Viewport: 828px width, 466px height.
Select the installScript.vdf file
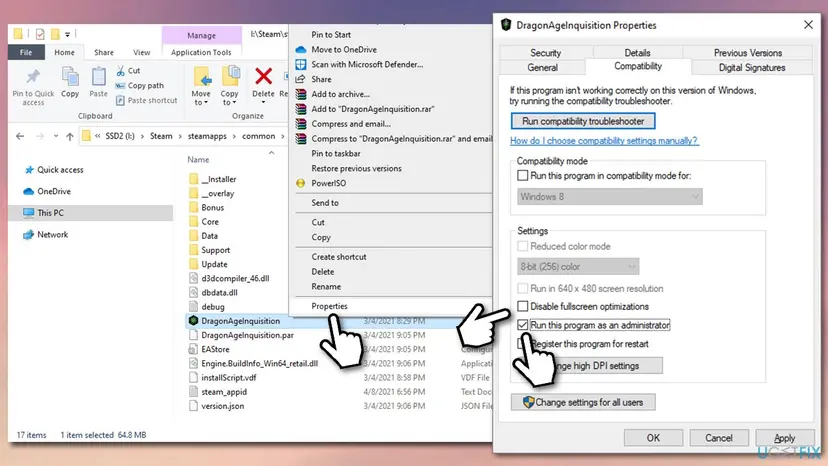click(222, 378)
